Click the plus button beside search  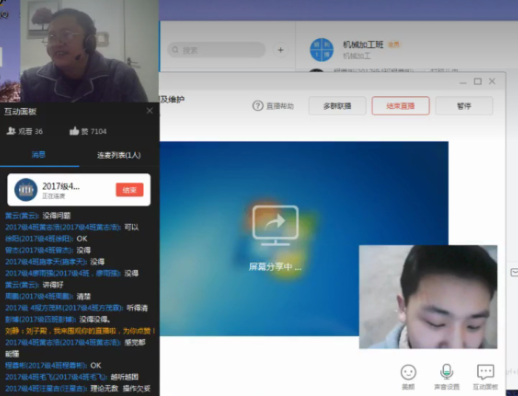point(280,50)
